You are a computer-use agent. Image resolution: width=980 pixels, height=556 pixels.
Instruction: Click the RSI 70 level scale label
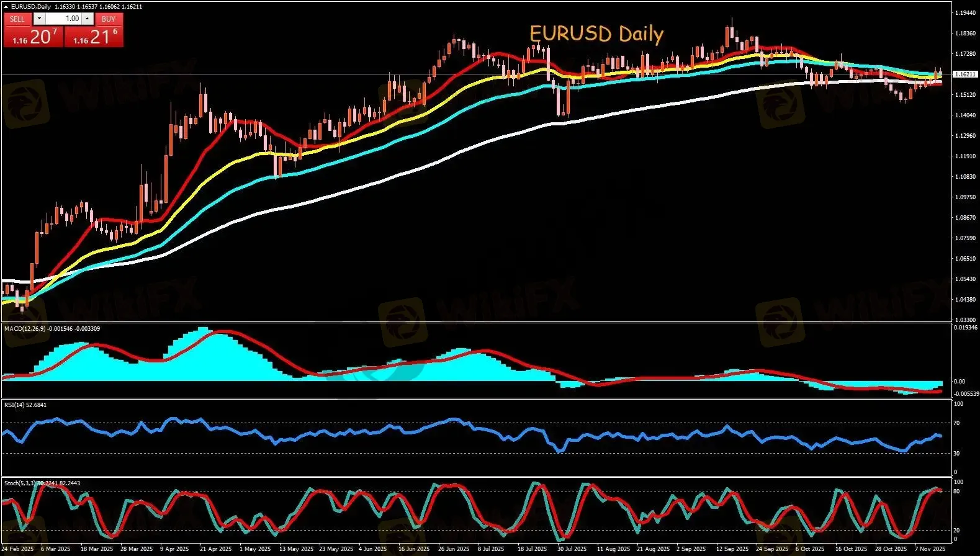956,423
